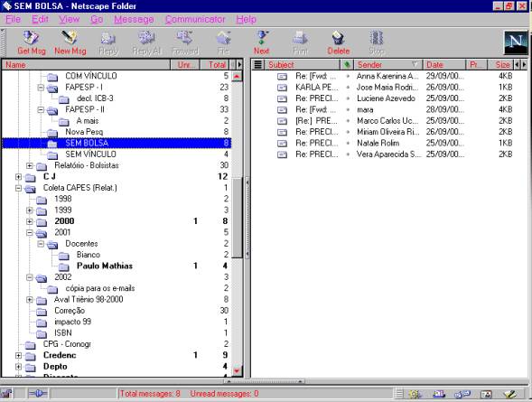Select the Paulo Mathias folder

[x=105, y=266]
